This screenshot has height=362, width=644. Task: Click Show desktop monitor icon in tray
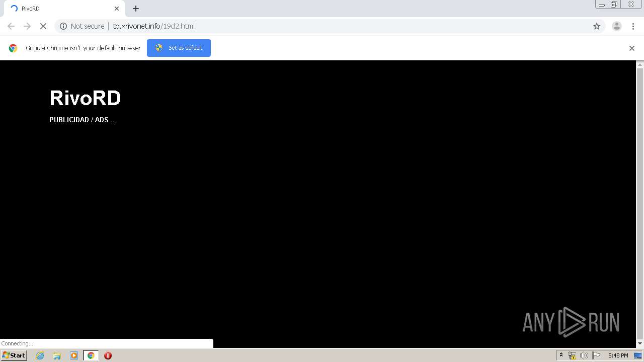point(638,355)
